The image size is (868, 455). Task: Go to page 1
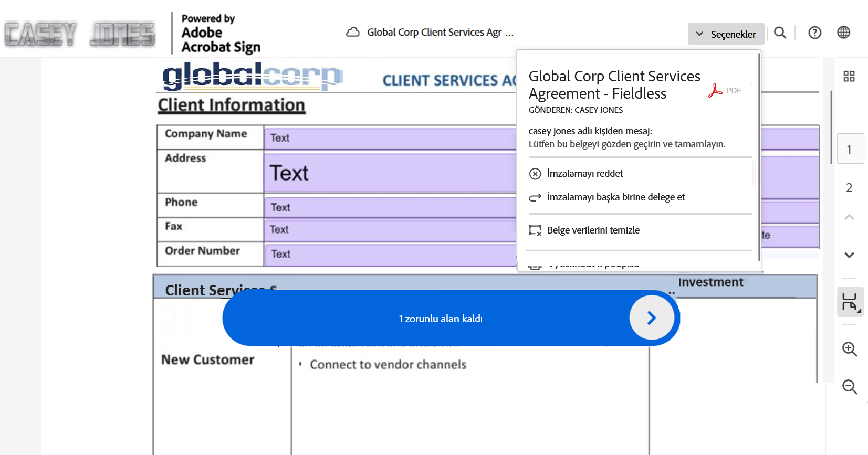[x=850, y=149]
